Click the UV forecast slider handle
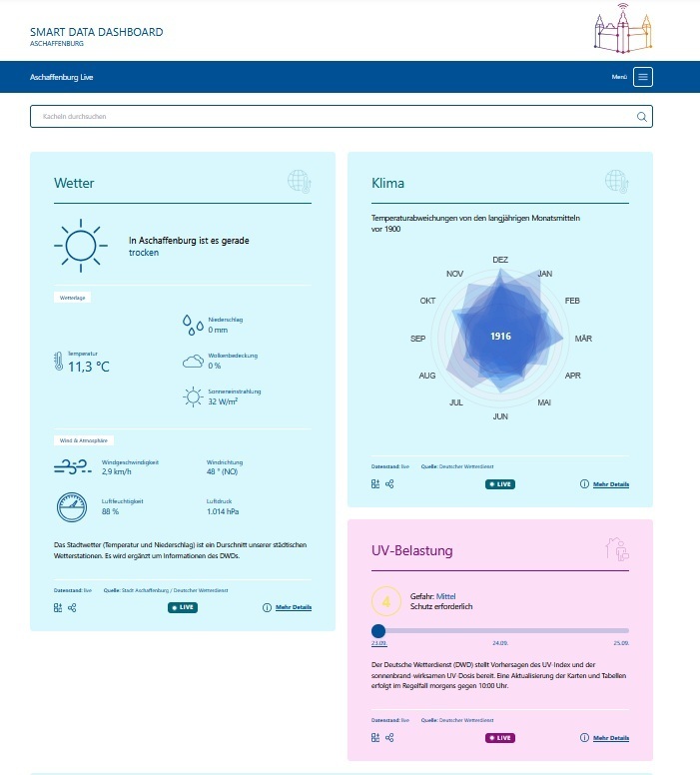 tap(378, 630)
